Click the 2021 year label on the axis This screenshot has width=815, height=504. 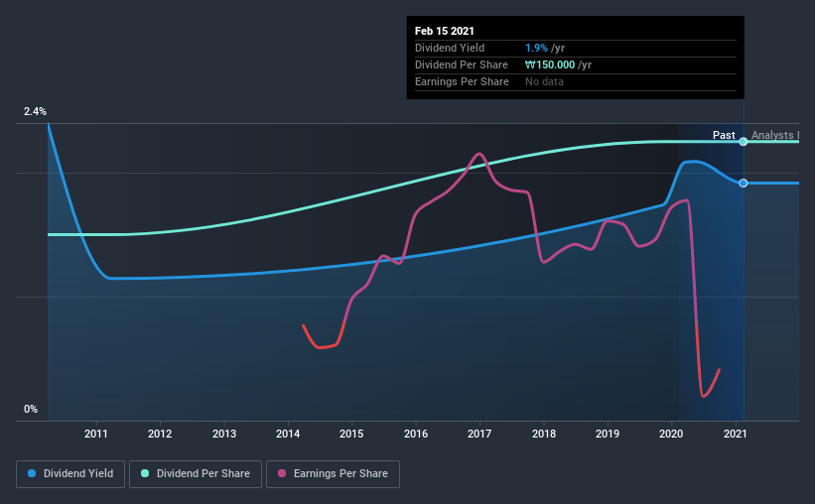(x=735, y=434)
